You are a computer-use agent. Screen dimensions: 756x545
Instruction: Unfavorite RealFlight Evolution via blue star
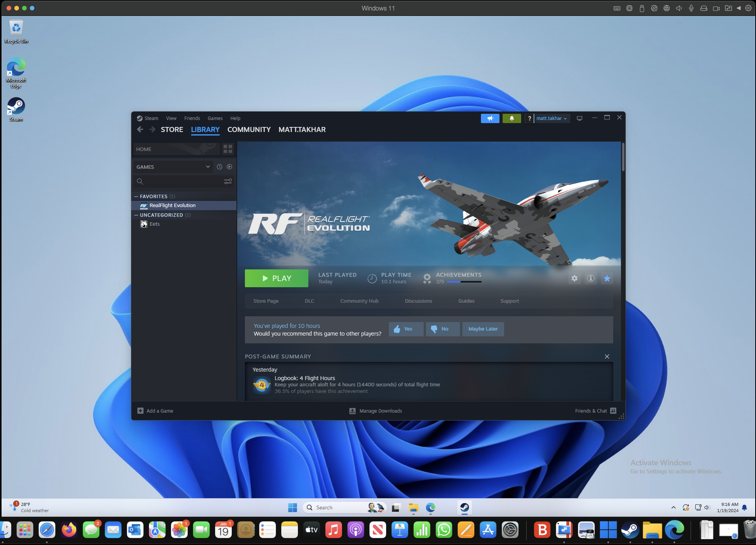(607, 278)
